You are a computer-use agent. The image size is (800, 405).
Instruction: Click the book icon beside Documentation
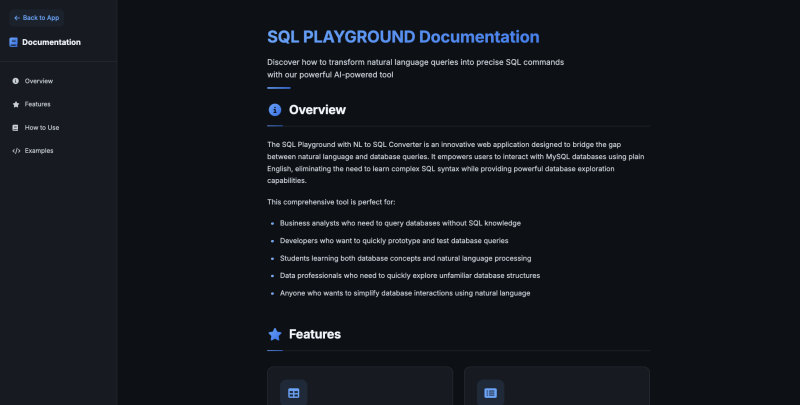14,42
